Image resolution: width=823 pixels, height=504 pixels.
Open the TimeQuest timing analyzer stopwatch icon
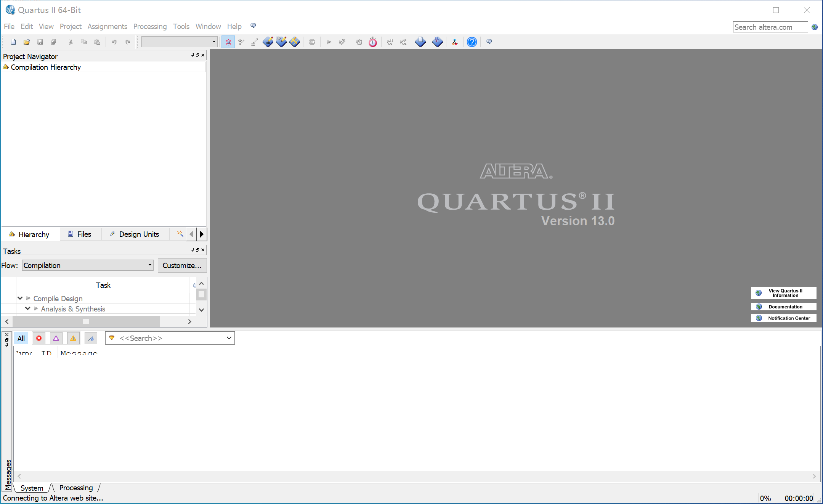pos(373,42)
